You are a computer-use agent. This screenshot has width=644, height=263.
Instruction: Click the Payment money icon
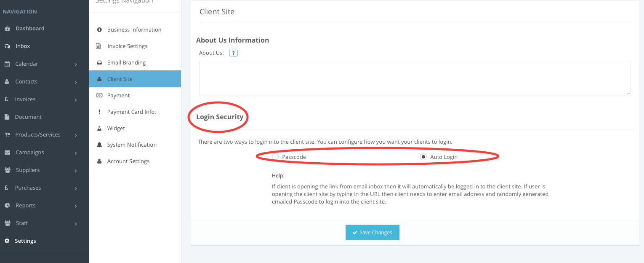click(99, 96)
